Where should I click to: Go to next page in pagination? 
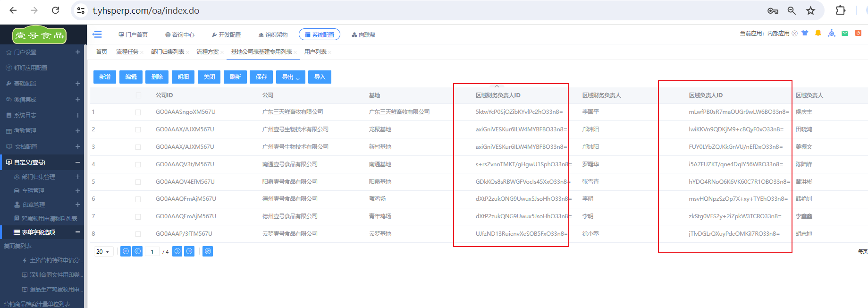tap(177, 251)
